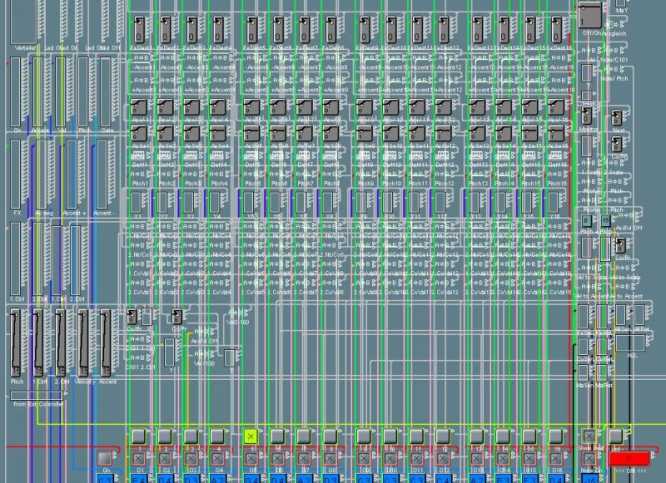Click the right teal button module
The height and width of the screenshot is (483, 666).
[606, 221]
